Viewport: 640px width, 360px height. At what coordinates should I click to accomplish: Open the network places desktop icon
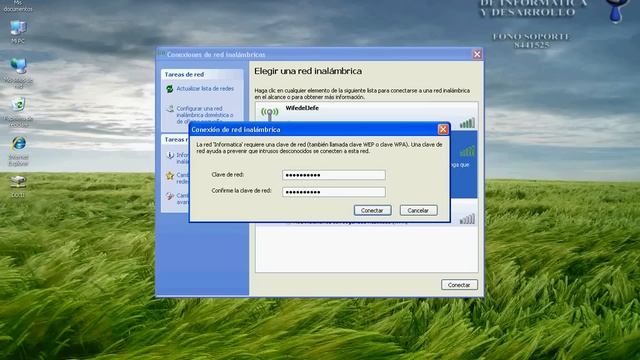pyautogui.click(x=18, y=72)
